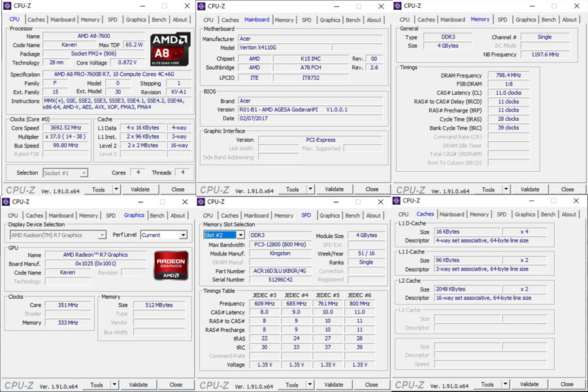Click the DRAM Frequency value "798.4 MHz"
This screenshot has width=588, height=392.
(x=508, y=75)
